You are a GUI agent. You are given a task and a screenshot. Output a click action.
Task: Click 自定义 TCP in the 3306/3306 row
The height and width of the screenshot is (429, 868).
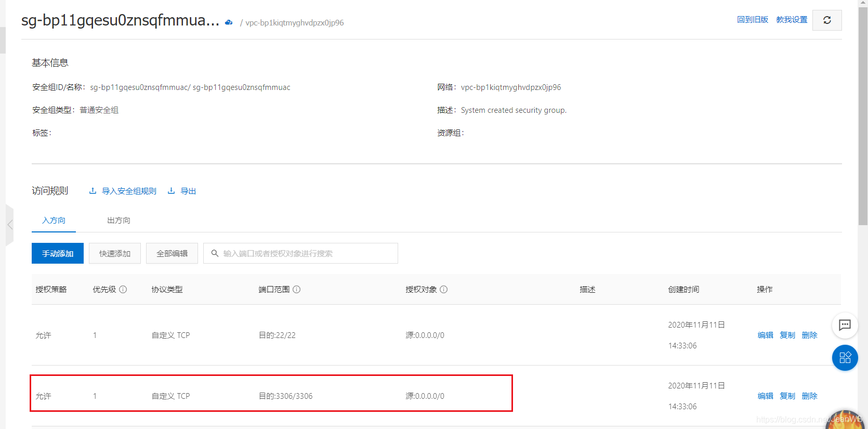(x=170, y=396)
